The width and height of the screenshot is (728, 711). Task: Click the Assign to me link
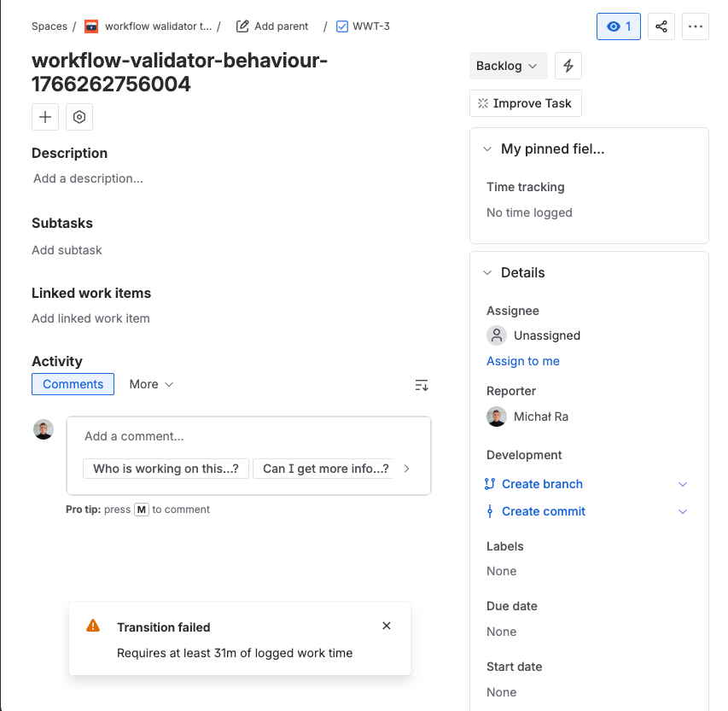[x=523, y=361]
